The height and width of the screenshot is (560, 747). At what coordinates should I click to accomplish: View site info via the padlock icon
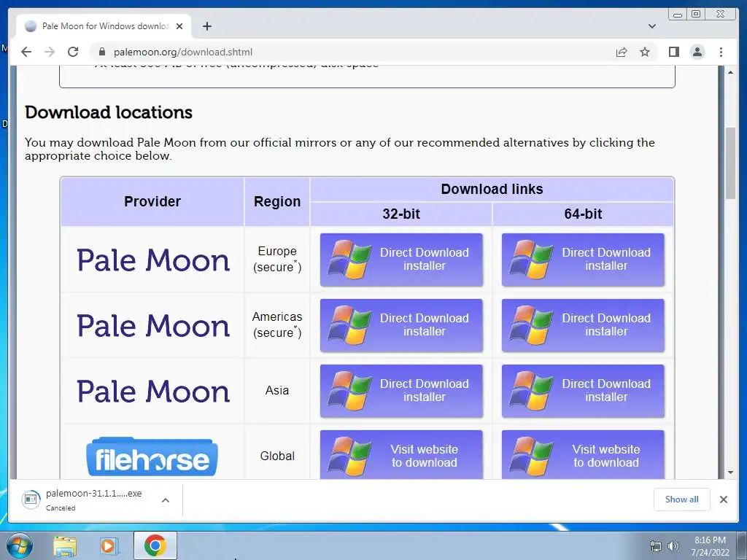[x=102, y=52]
